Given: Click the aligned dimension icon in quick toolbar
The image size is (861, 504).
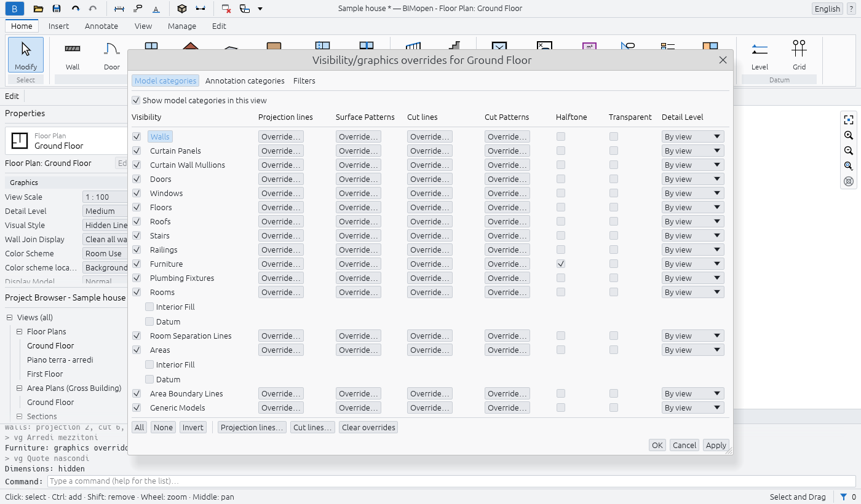Looking at the screenshot, I should point(119,9).
